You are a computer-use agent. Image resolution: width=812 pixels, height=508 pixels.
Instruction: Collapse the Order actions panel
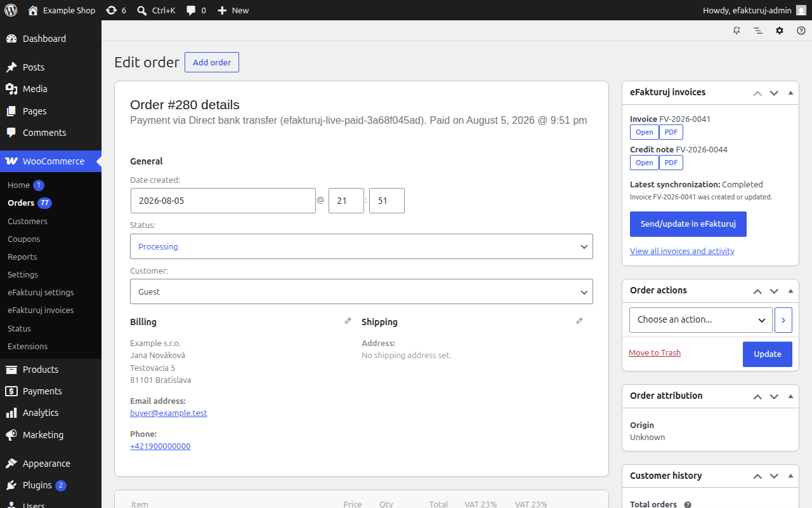tap(790, 291)
